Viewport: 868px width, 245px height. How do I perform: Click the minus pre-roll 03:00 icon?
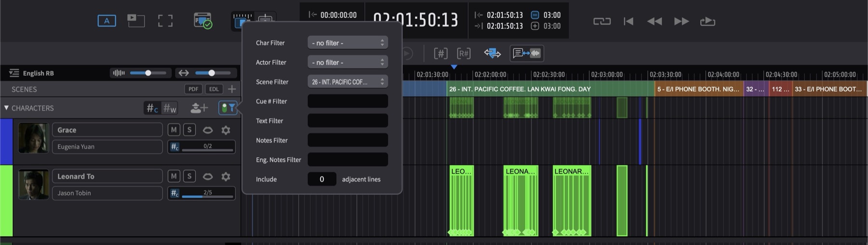click(x=535, y=14)
